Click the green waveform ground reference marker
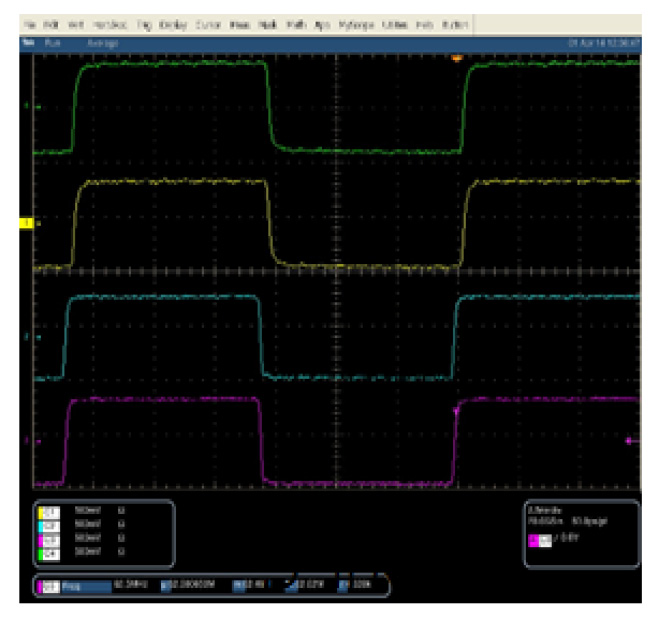 coord(38,106)
